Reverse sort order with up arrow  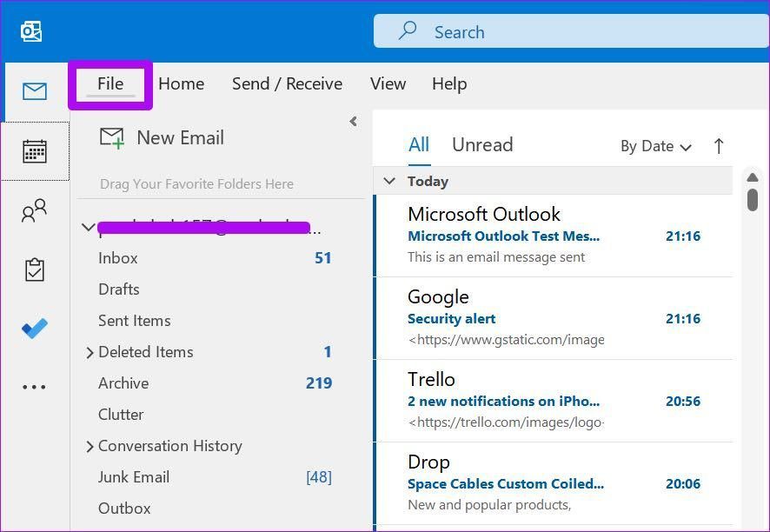point(719,146)
